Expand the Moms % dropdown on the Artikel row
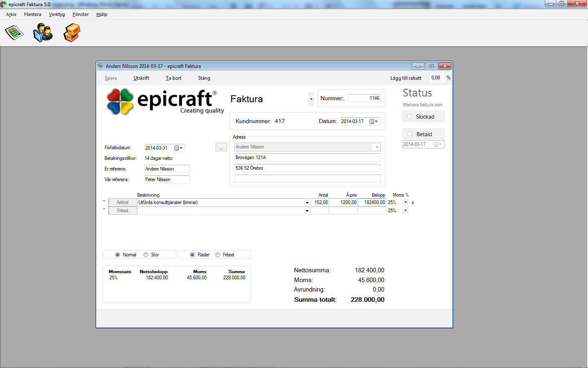Image resolution: width=588 pixels, height=368 pixels. point(405,202)
